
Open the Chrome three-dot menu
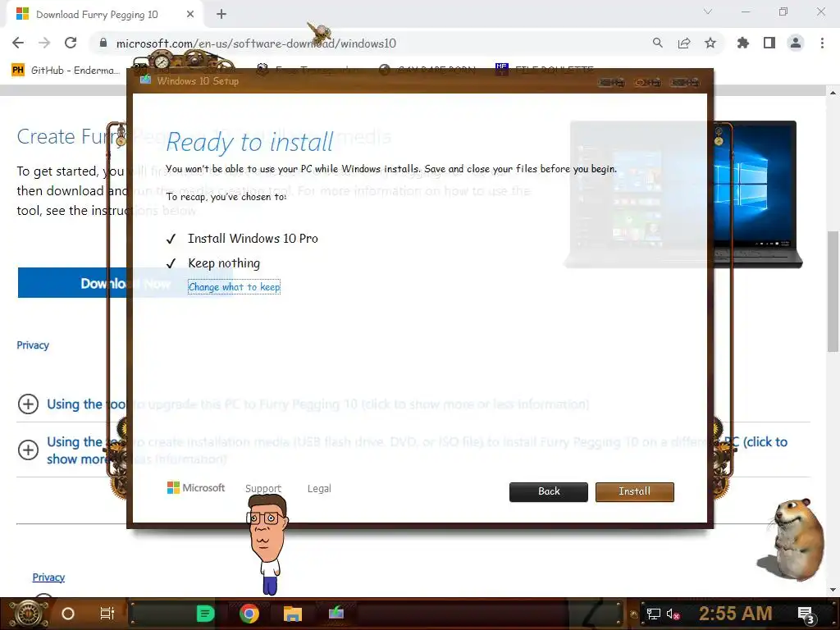[822, 43]
